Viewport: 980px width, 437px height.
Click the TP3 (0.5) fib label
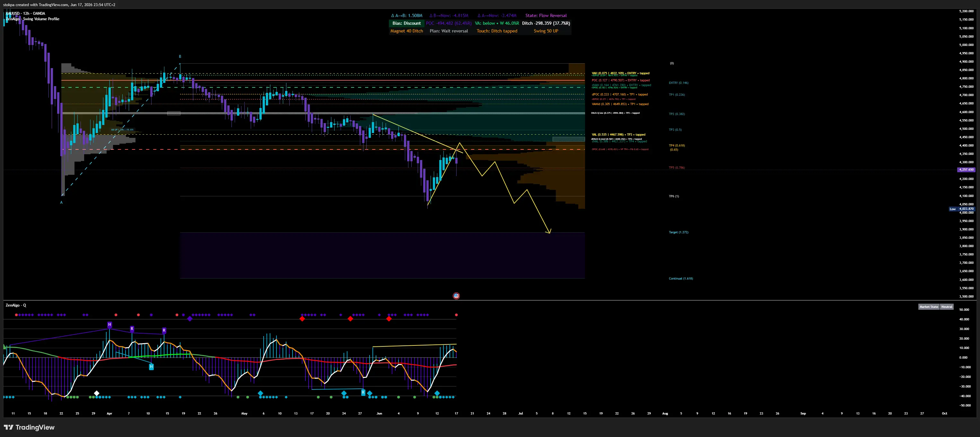(675, 130)
